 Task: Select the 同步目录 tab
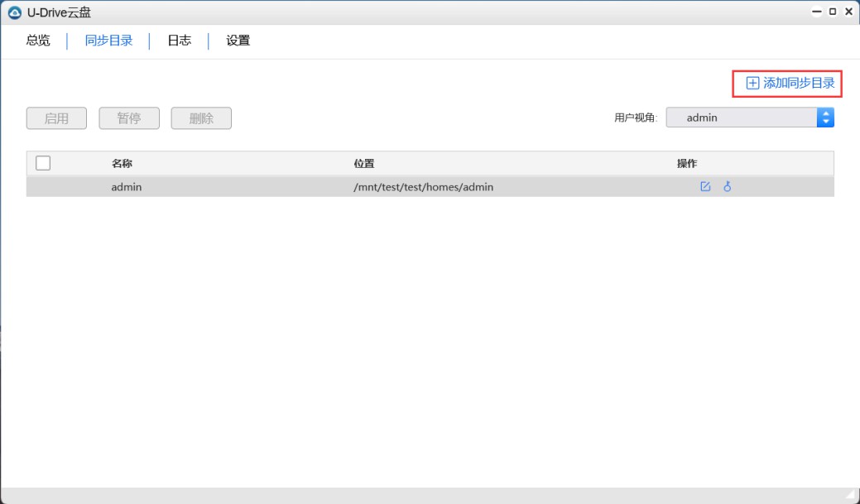(109, 41)
